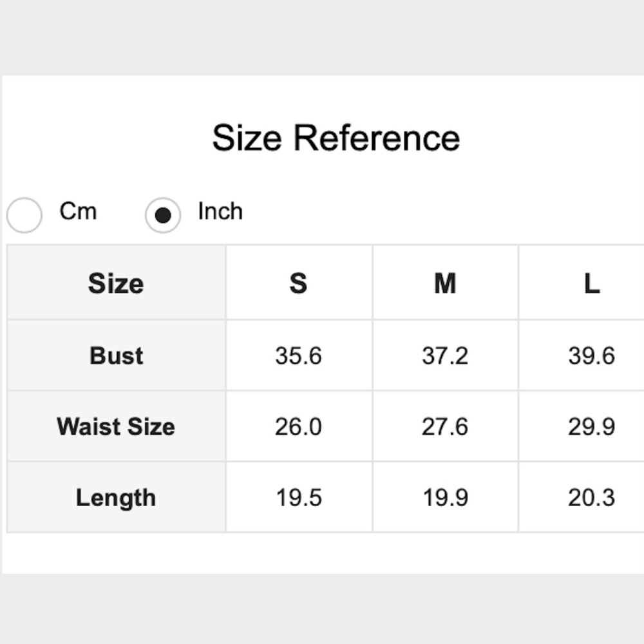Select the S size column header

coord(298,283)
